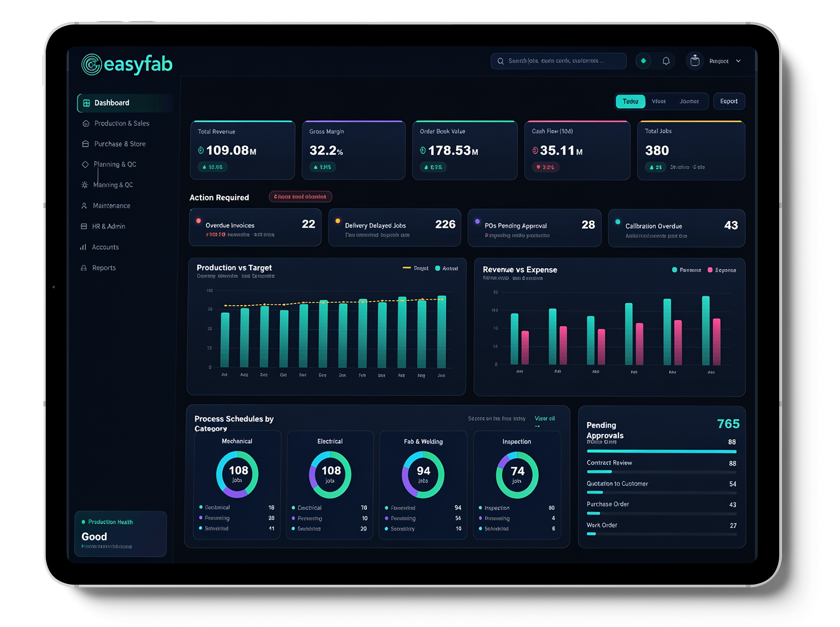840x627 pixels.
Task: Toggle the Expense legend item
Action: click(x=722, y=270)
